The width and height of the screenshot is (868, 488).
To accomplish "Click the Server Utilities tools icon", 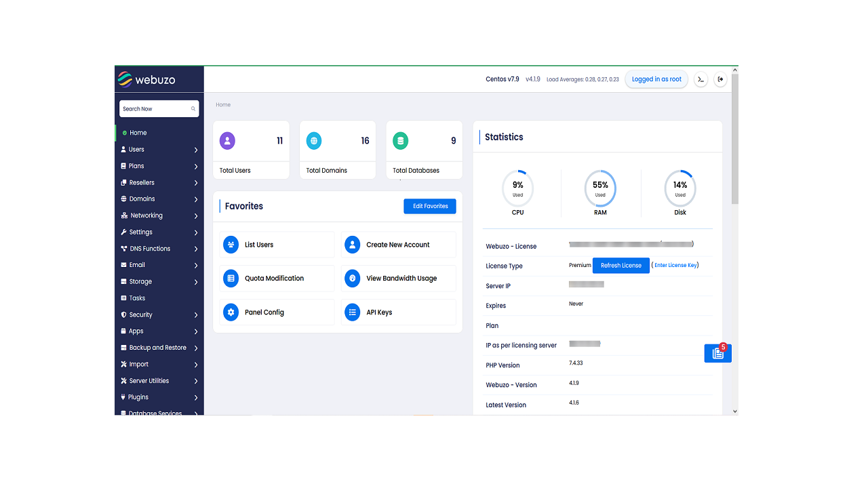I will [123, 381].
